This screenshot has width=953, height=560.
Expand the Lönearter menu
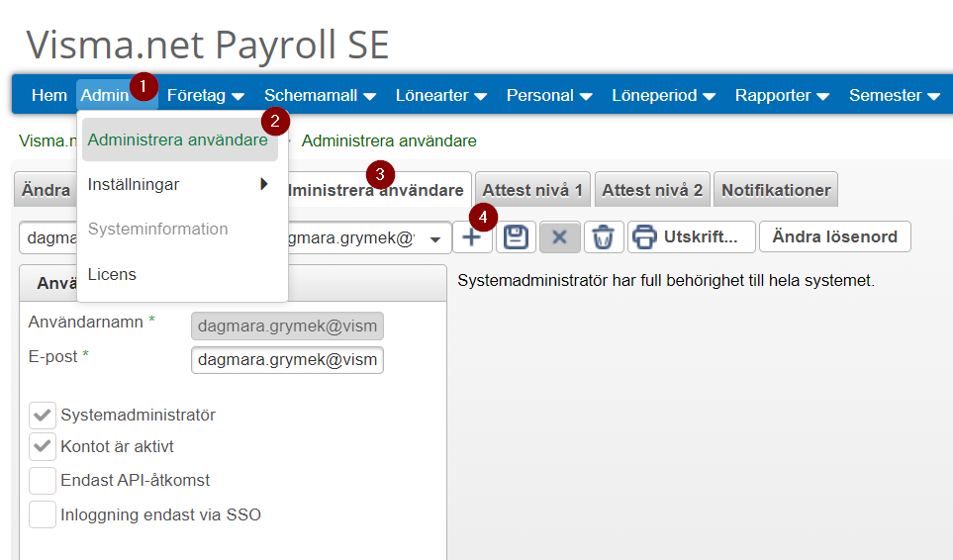tap(441, 95)
